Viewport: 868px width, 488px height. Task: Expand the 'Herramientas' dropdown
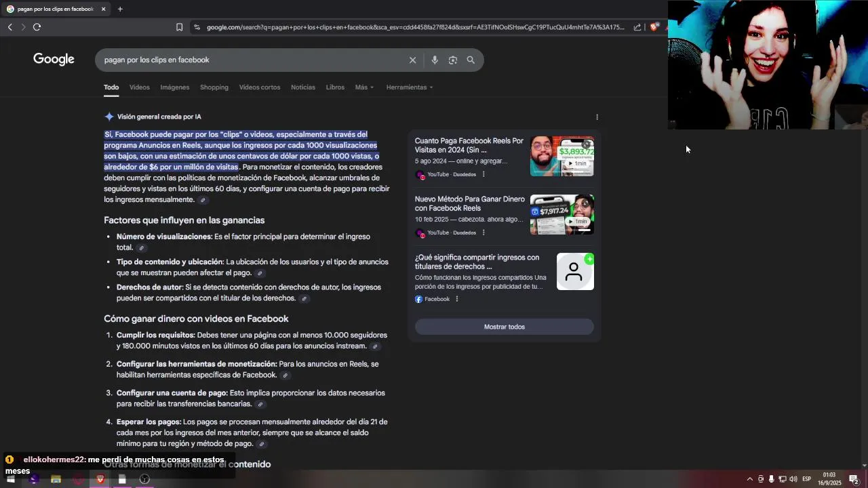[410, 87]
